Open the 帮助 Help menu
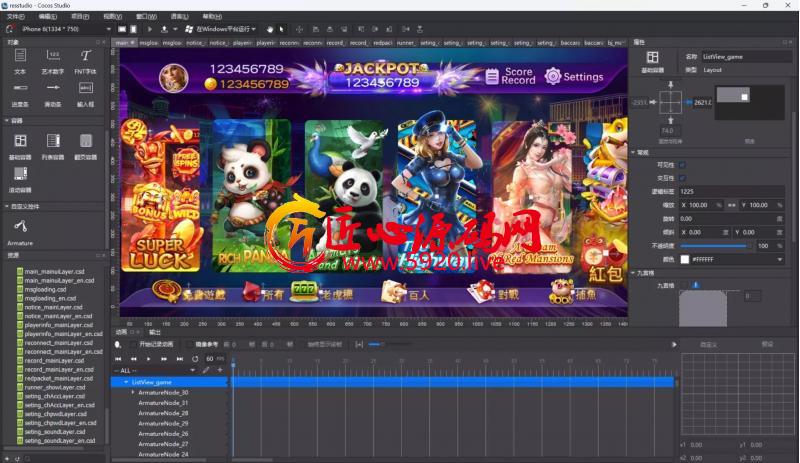Image resolution: width=800 pixels, height=463 pixels. pos(212,17)
